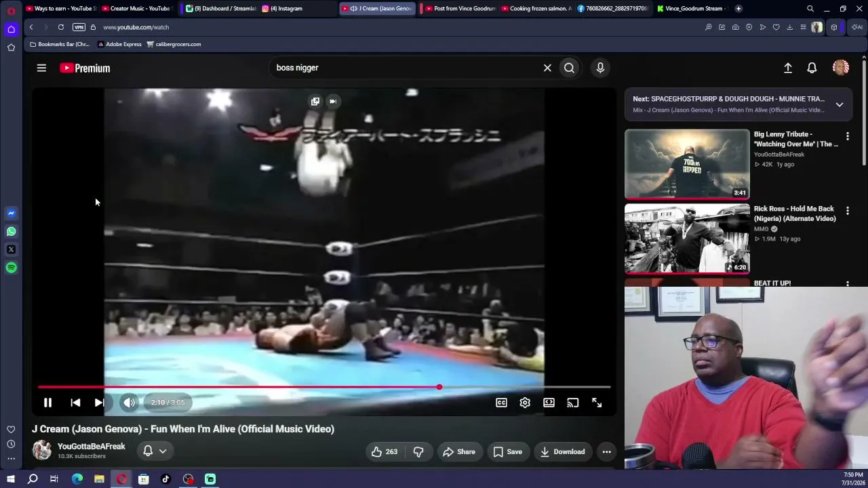Switch to Post from Vince Goodrum tab
Viewport: 868px width, 488px height.
coord(459,9)
